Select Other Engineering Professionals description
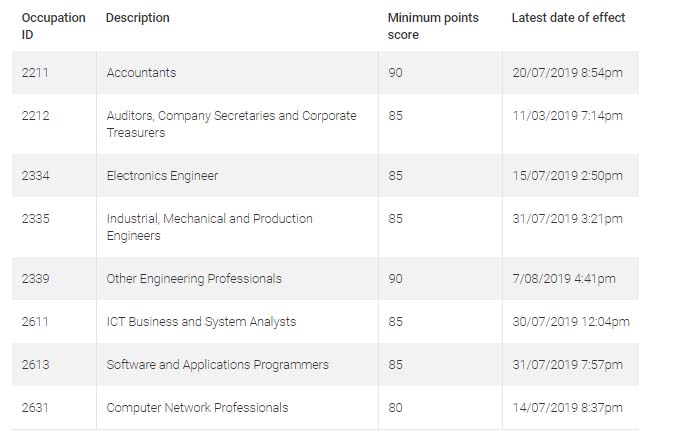This screenshot has height=432, width=677. 194,279
